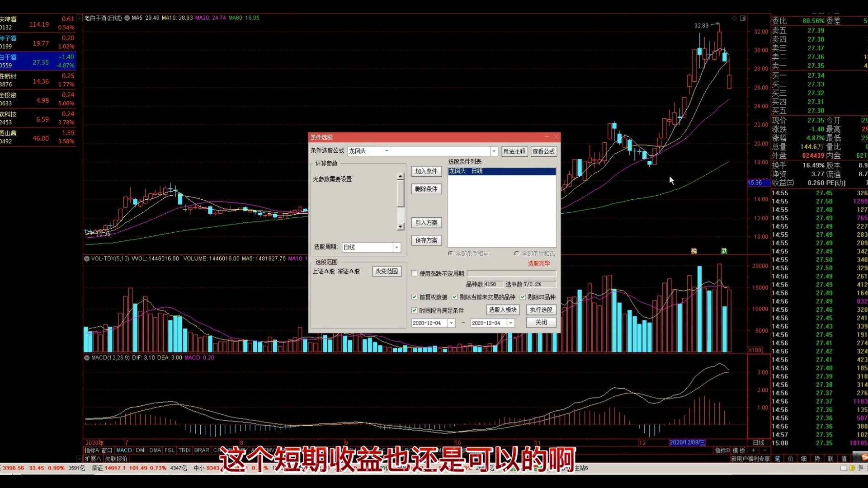Viewport: 868px width, 488px height.
Task: Expand the start date 2020-12-04 dropdown
Action: click(451, 323)
